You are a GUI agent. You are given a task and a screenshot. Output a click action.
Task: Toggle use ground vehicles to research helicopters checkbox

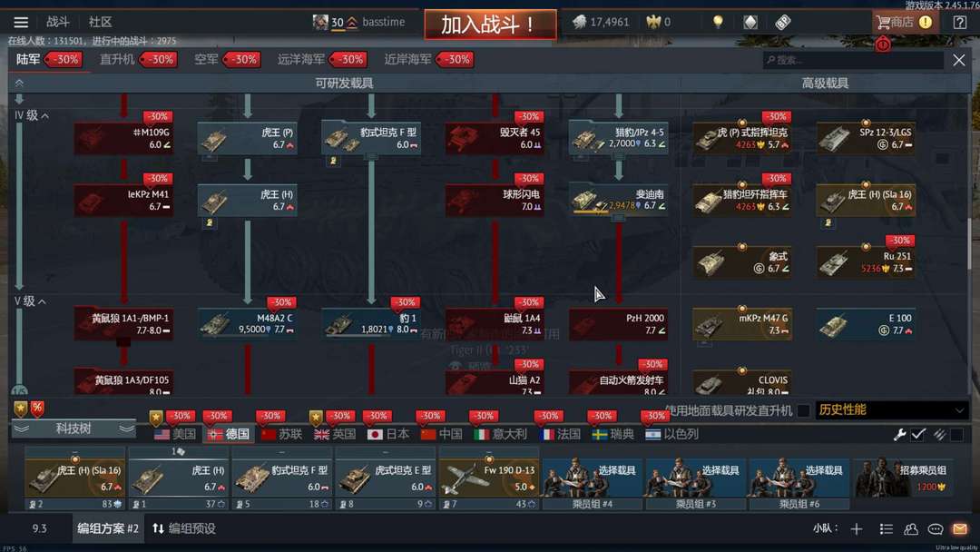pos(803,410)
